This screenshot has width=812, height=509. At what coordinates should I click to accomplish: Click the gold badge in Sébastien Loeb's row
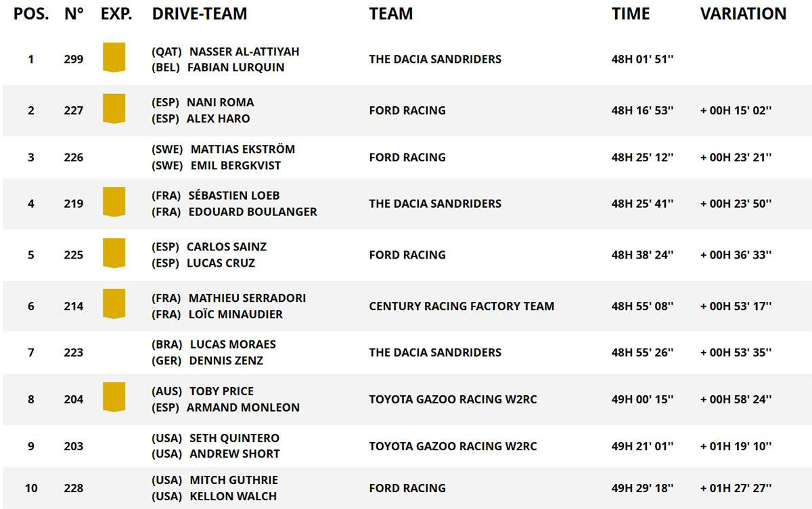click(x=114, y=202)
